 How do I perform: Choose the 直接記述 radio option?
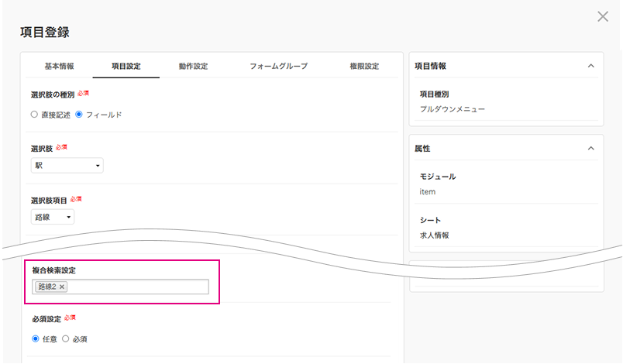click(34, 115)
